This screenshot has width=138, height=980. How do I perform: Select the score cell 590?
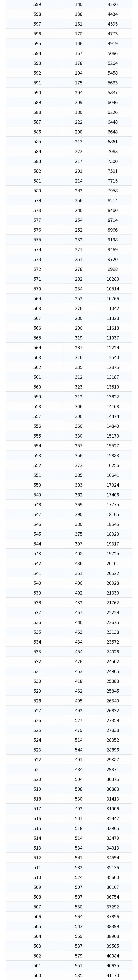click(x=37, y=93)
